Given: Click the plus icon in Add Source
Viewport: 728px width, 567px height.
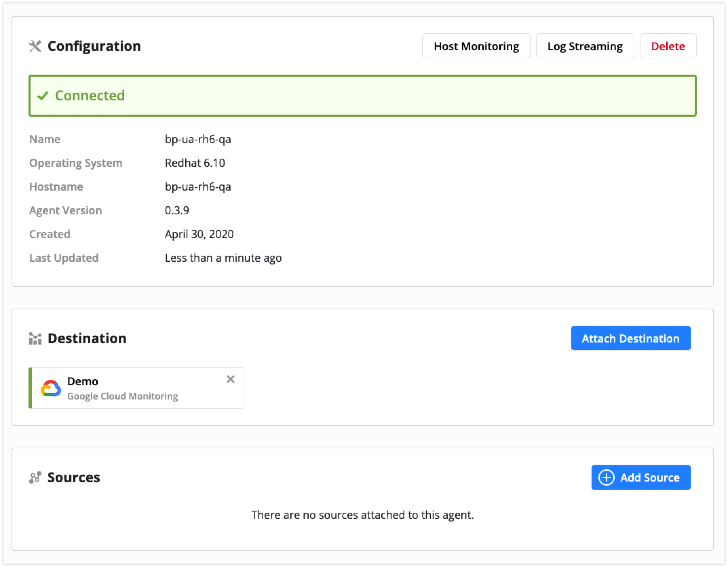Looking at the screenshot, I should pyautogui.click(x=606, y=477).
